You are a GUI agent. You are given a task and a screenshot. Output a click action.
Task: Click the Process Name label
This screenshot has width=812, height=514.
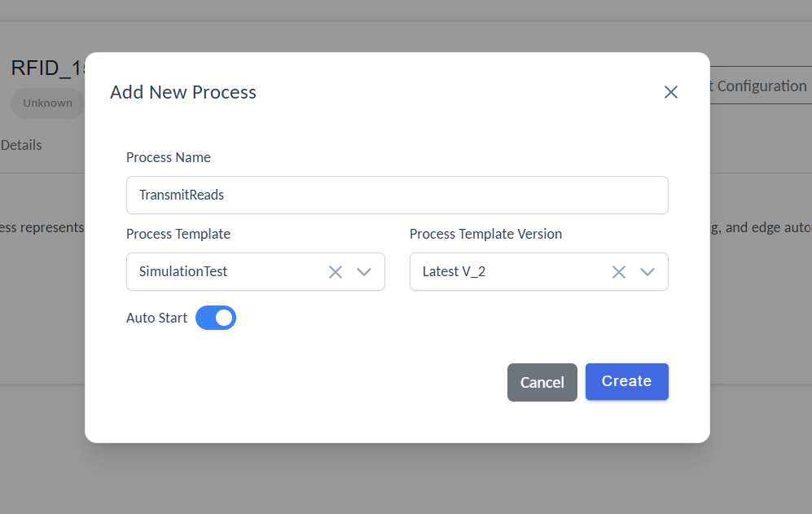tap(168, 157)
